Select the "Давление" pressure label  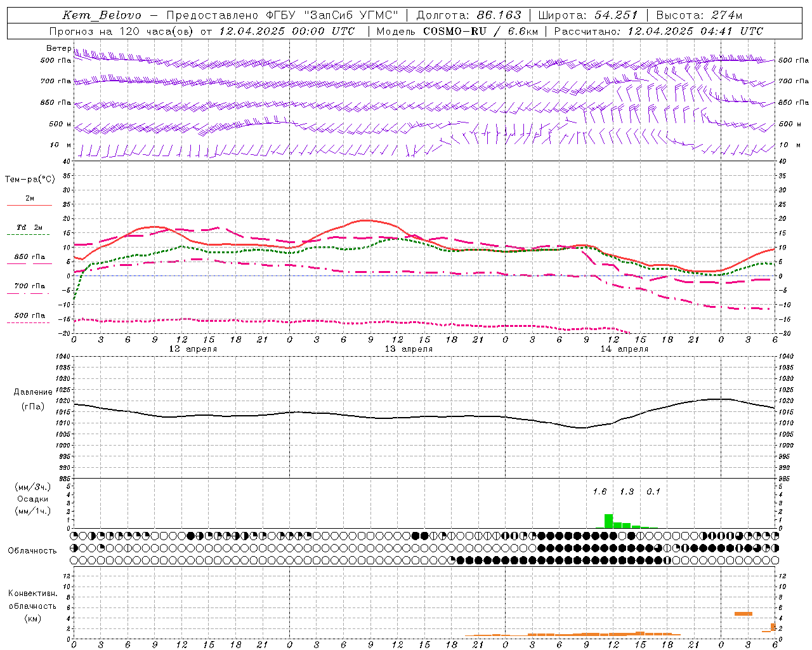(x=33, y=392)
